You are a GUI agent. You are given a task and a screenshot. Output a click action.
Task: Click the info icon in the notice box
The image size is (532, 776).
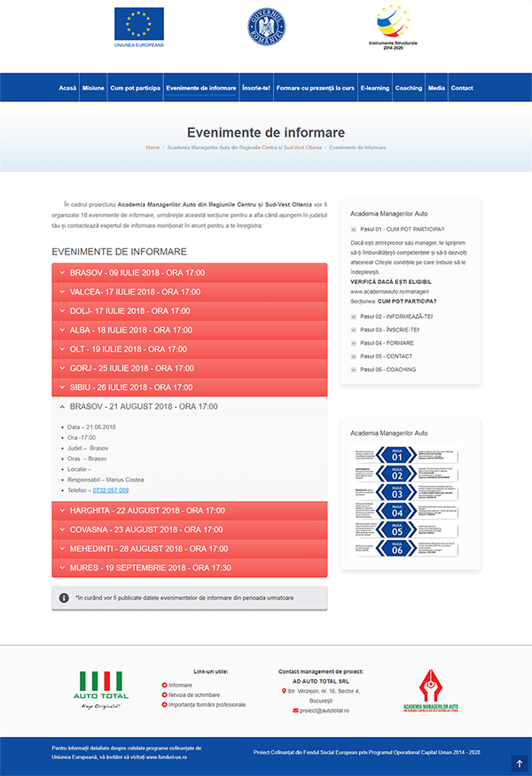click(64, 598)
